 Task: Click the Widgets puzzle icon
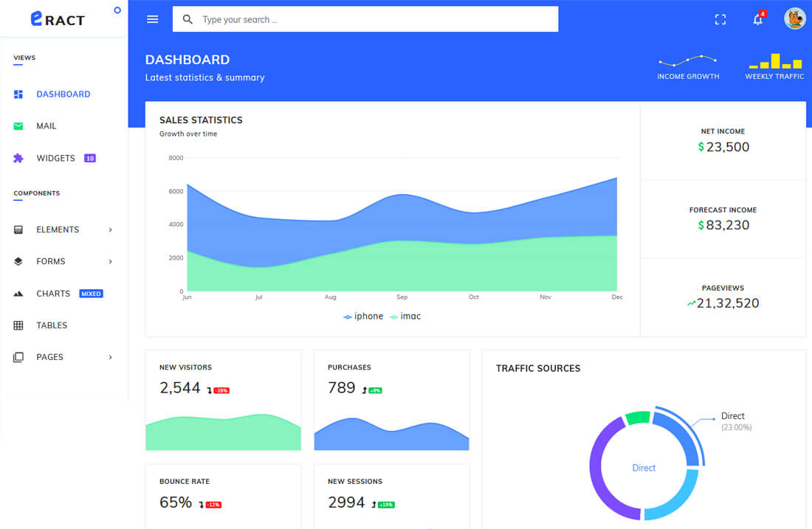click(17, 158)
